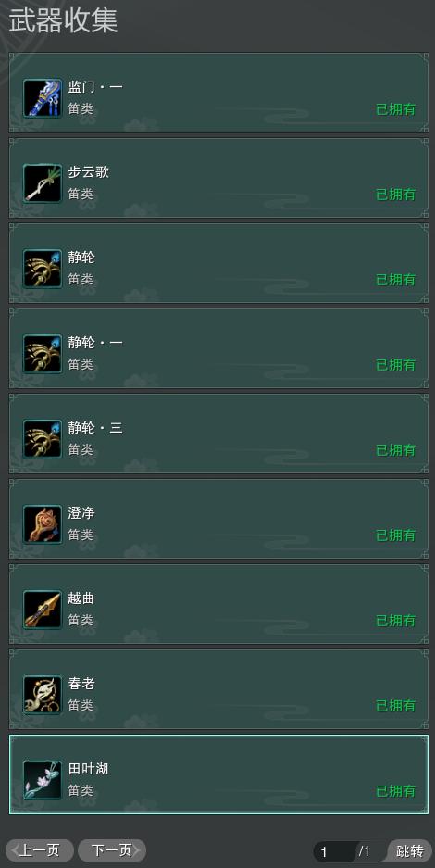Click the 监门·一 blue flute icon

[43, 98]
